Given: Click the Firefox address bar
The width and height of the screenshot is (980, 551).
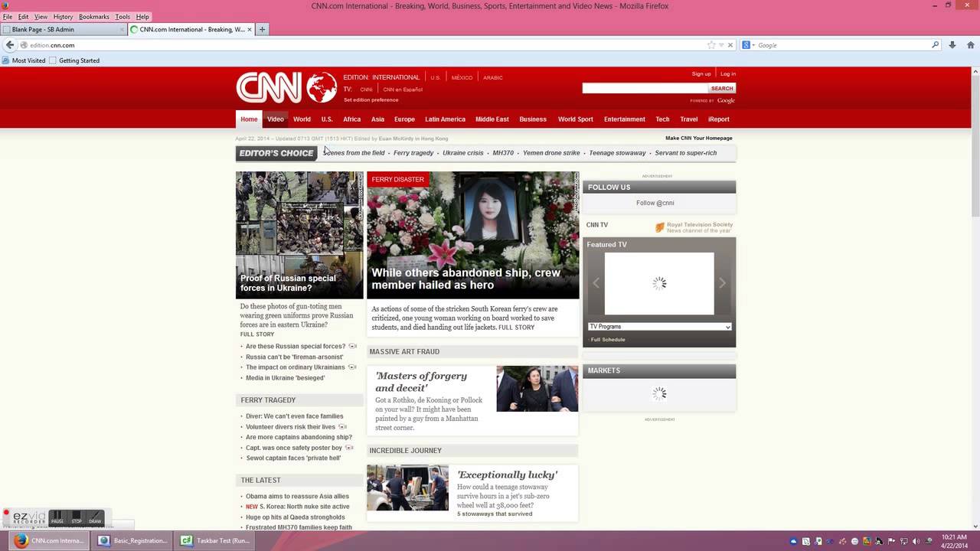Looking at the screenshot, I should pyautogui.click(x=366, y=45).
